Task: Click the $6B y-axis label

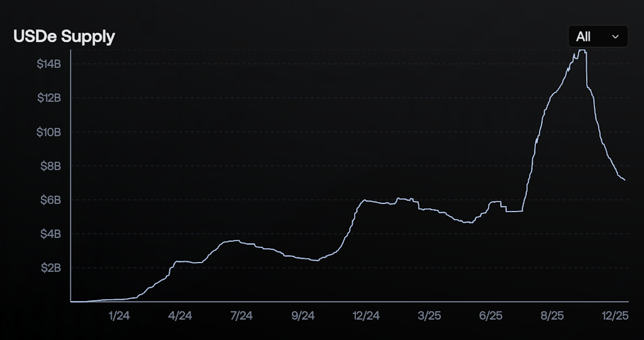Action: coord(50,200)
